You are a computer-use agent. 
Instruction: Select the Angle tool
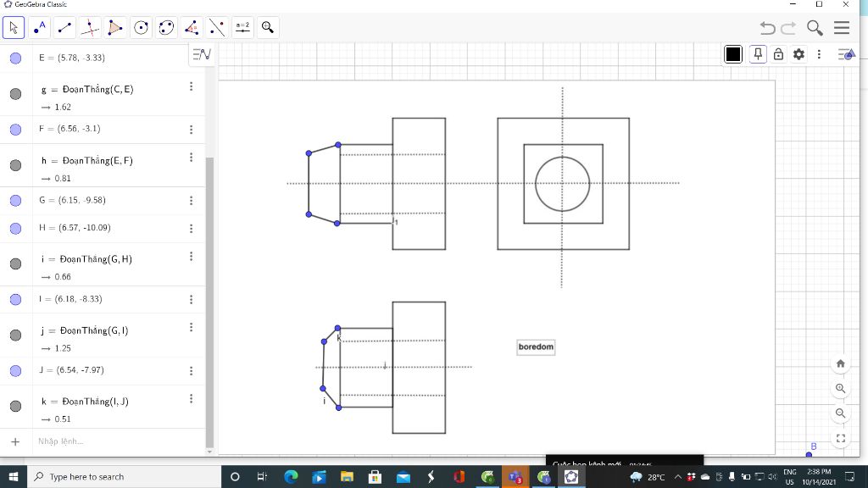tap(192, 28)
